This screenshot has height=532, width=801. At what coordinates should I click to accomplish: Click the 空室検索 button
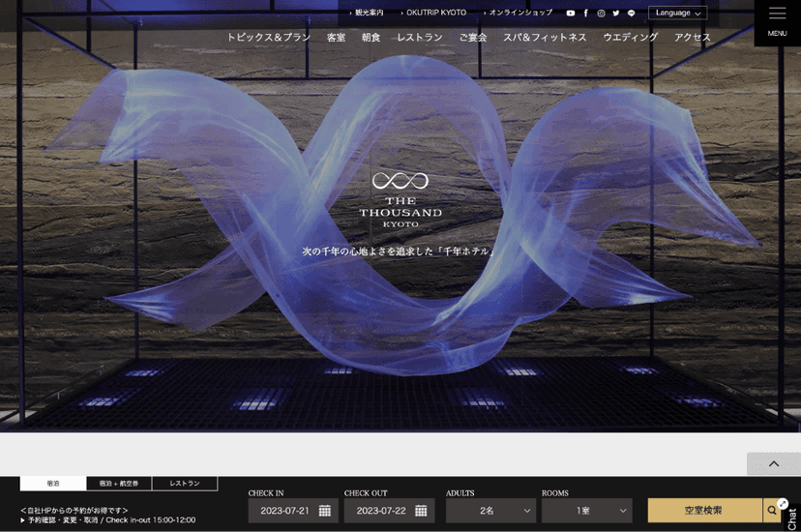(x=705, y=511)
